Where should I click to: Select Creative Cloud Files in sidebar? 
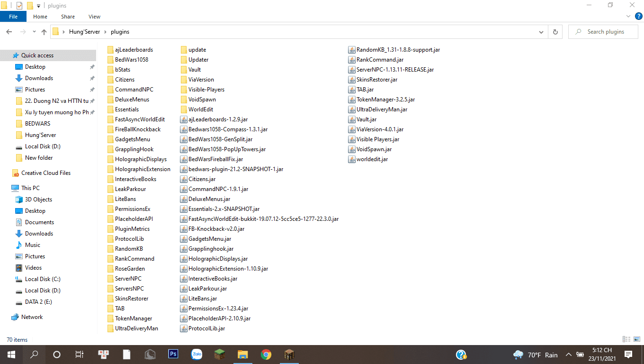click(46, 173)
